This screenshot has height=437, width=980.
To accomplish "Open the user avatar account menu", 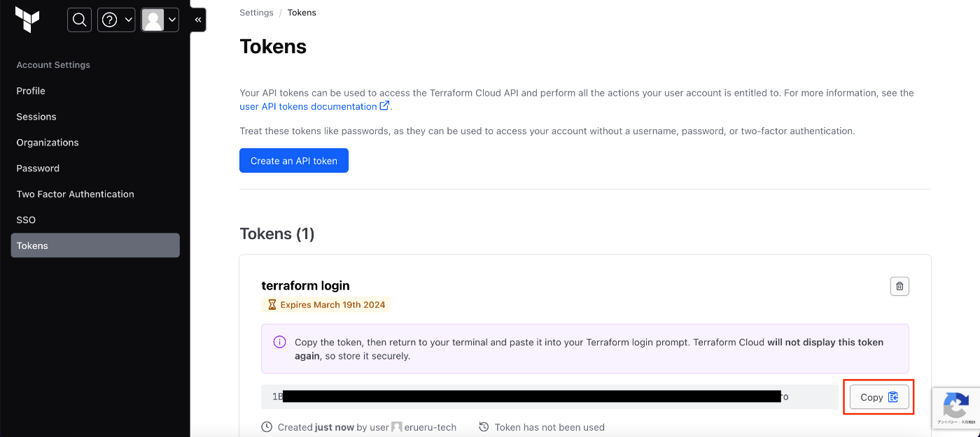I will pyautogui.click(x=160, y=20).
